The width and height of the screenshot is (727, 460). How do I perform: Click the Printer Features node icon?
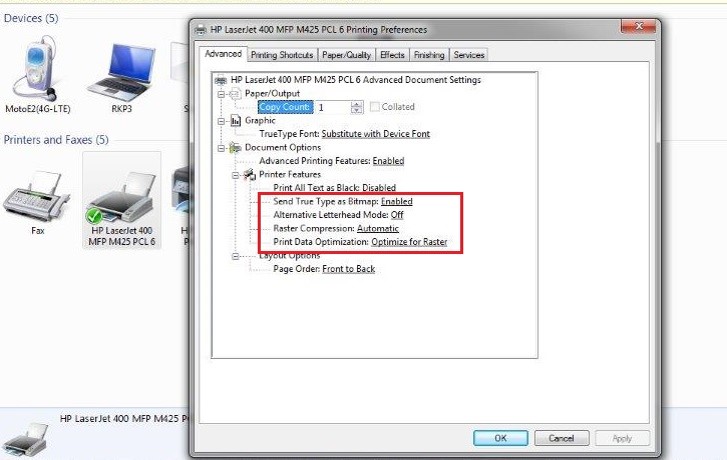(250, 174)
